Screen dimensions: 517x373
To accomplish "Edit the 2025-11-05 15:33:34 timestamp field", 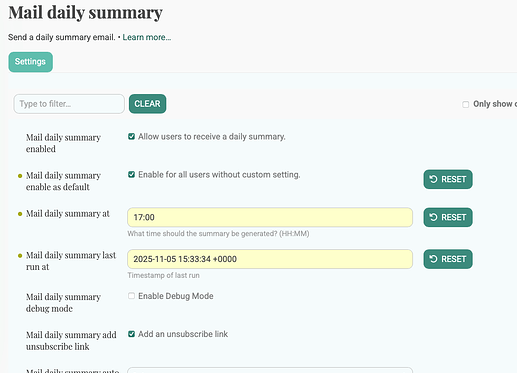I will [270, 259].
